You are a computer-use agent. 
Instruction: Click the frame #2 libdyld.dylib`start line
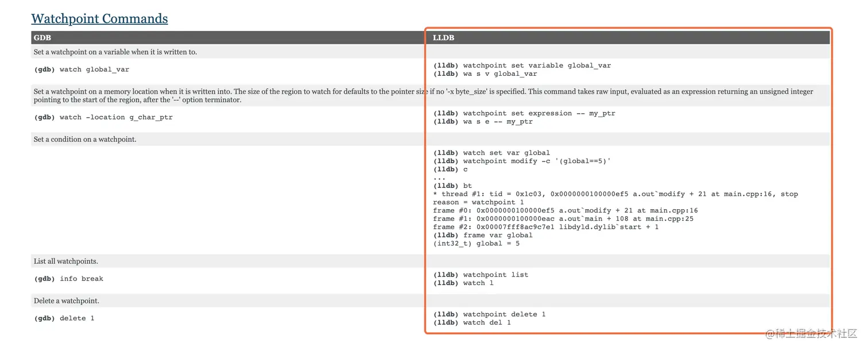coord(546,227)
